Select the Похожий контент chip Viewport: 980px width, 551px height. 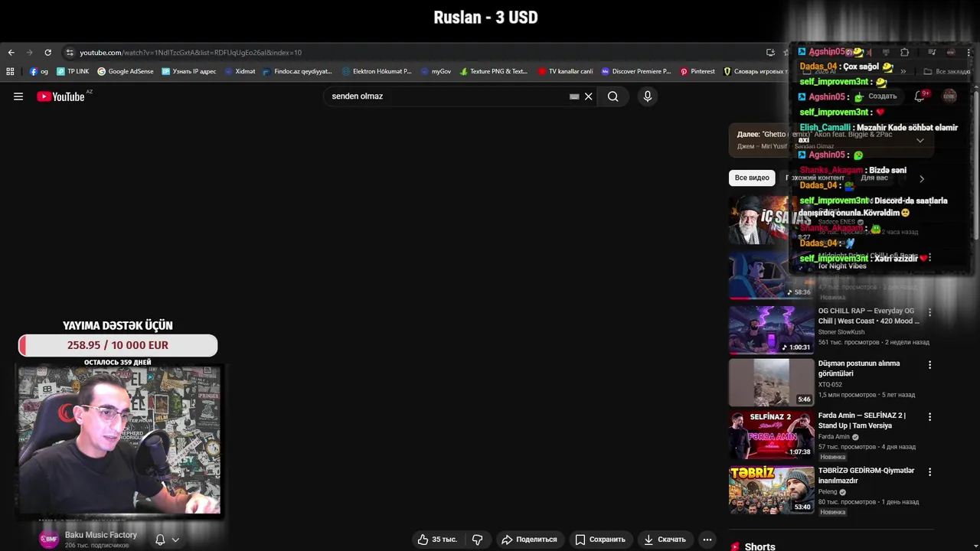[x=815, y=178]
